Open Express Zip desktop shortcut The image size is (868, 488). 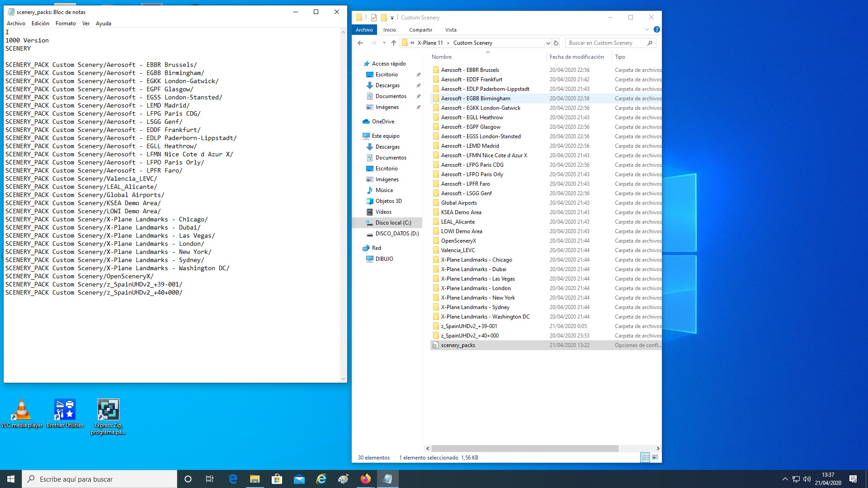click(108, 417)
